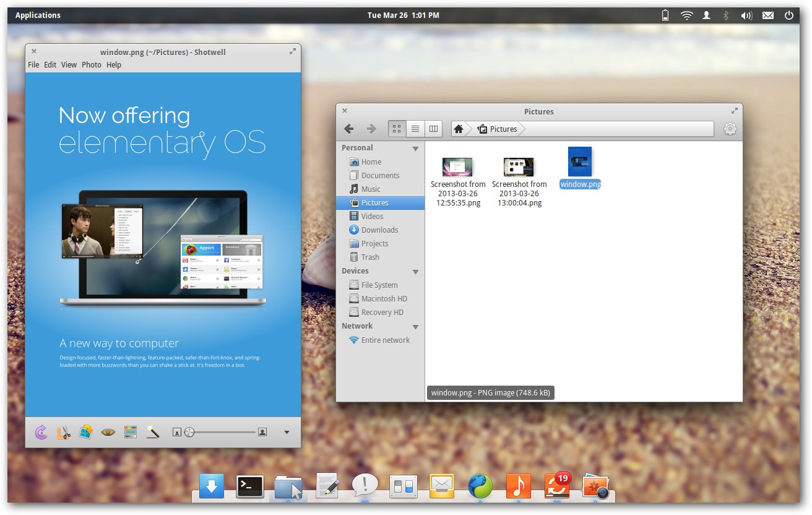The height and width of the screenshot is (515, 812).
Task: Open Update Manager with badge 19
Action: (x=557, y=486)
